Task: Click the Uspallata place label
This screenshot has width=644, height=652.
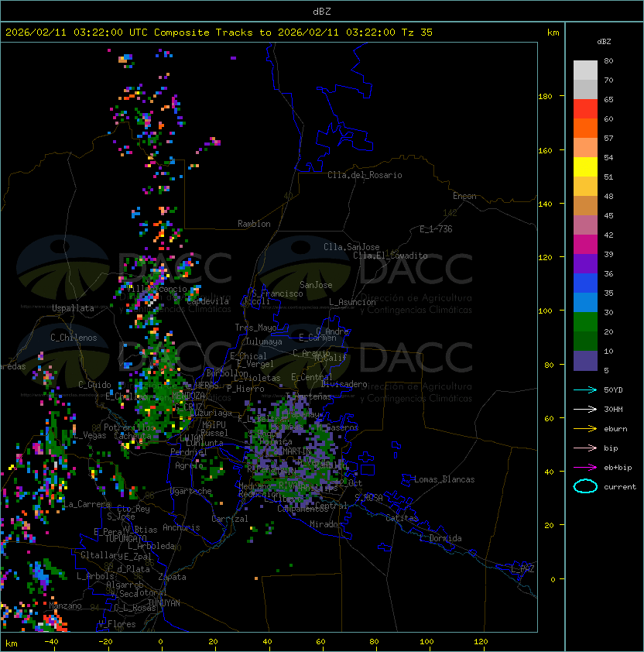Action: (x=74, y=308)
